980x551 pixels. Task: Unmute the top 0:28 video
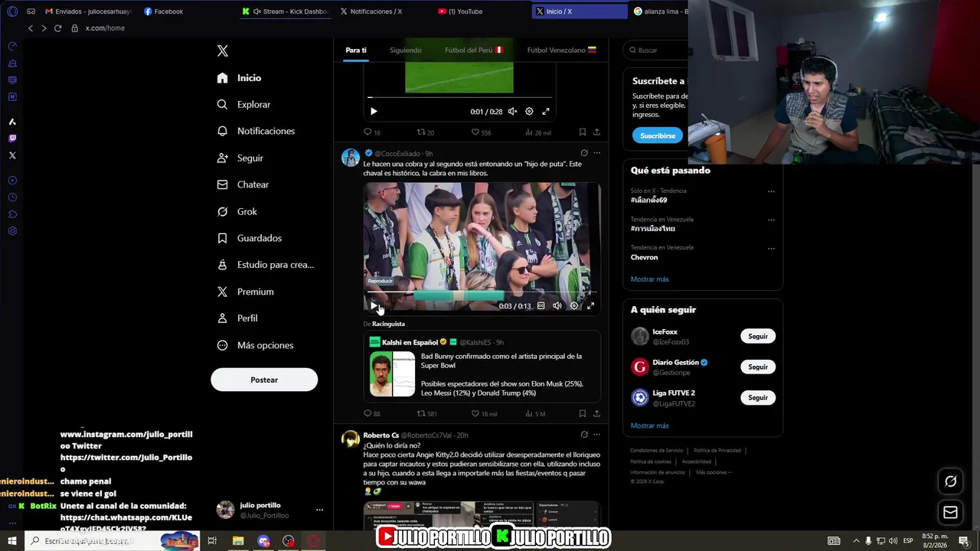(512, 112)
